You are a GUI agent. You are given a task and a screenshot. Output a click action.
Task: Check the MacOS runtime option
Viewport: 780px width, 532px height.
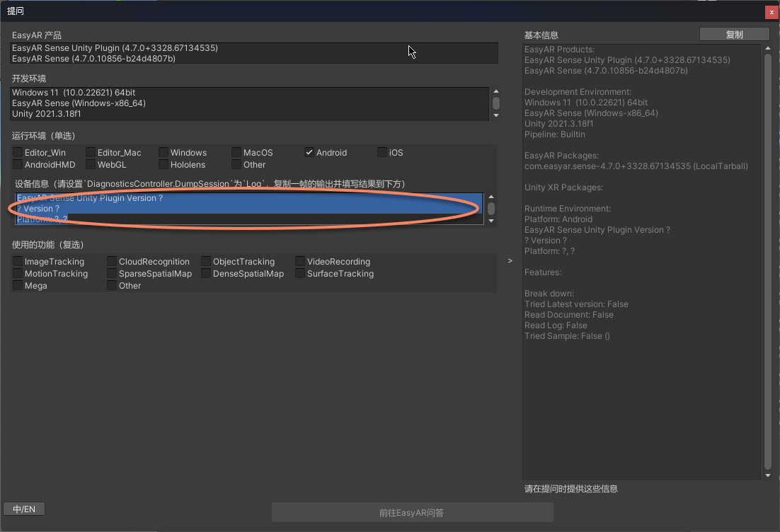tap(236, 152)
